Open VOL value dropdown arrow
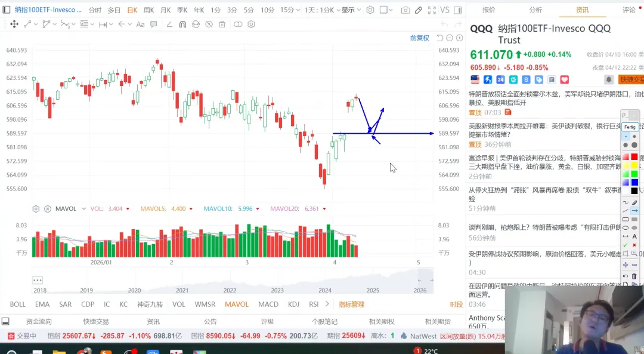The width and height of the screenshot is (644, 354). click(128, 209)
